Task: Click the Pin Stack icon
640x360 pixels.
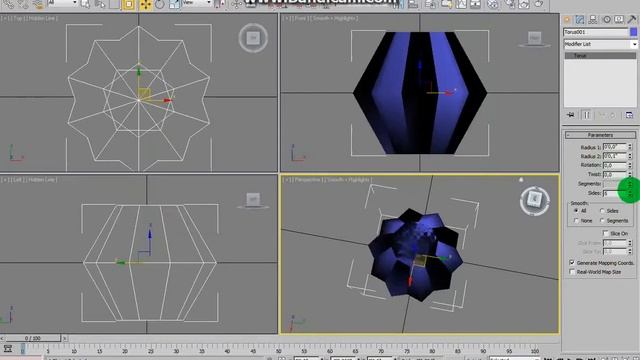Action: click(571, 116)
